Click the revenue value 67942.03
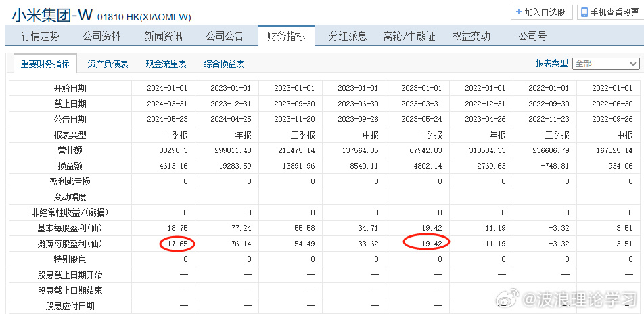This screenshot has height=314, width=644. pyautogui.click(x=426, y=150)
